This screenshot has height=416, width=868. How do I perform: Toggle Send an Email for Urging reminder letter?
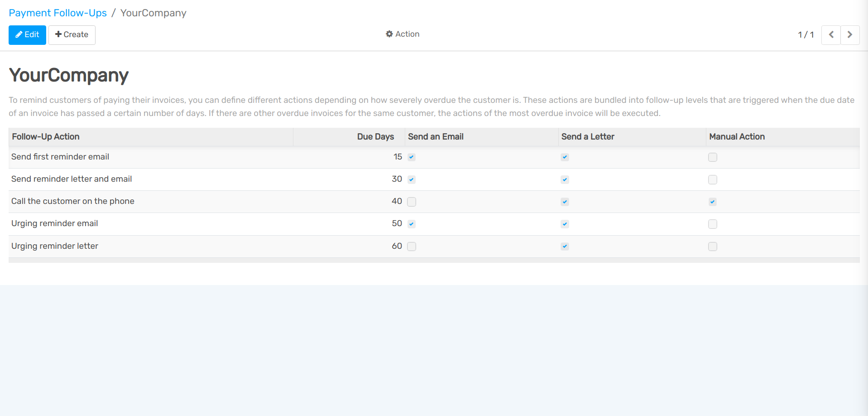[411, 247]
